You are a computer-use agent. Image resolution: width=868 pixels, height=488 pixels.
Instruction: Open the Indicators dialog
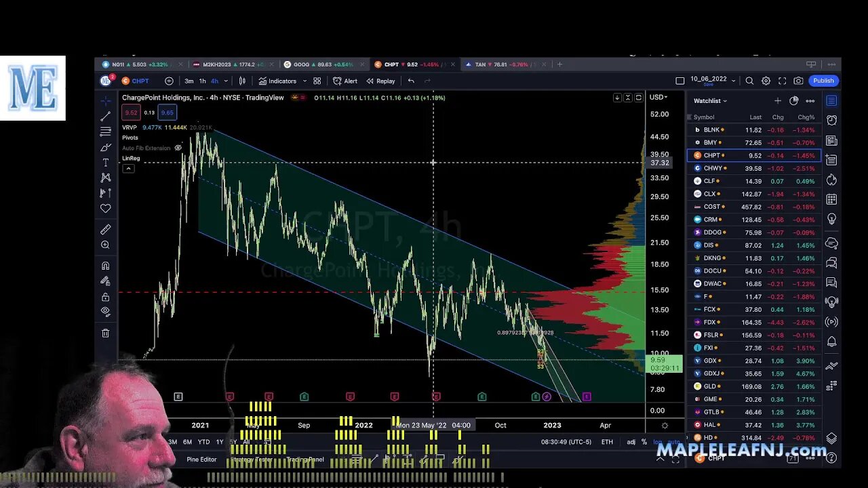277,81
